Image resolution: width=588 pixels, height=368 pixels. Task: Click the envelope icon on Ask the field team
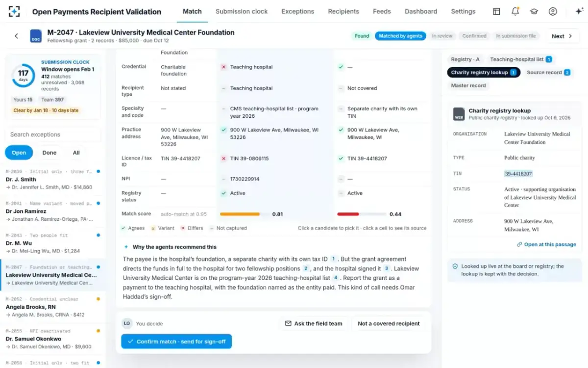tap(288, 323)
